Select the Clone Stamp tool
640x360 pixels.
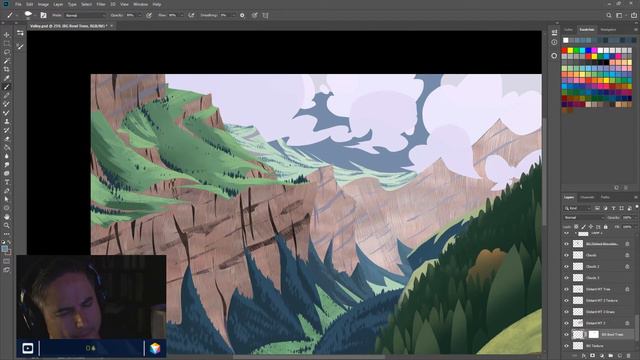click(7, 121)
